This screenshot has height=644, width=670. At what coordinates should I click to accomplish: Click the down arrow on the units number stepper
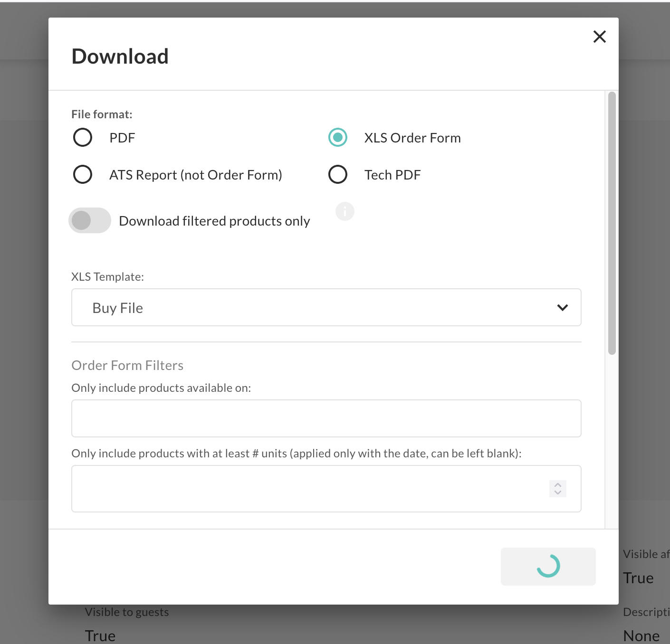[x=558, y=492]
